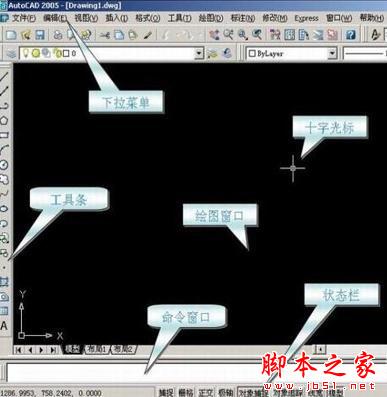Image resolution: width=387 pixels, height=397 pixels.
Task: Select the Hatch tool
Action: click(4, 282)
